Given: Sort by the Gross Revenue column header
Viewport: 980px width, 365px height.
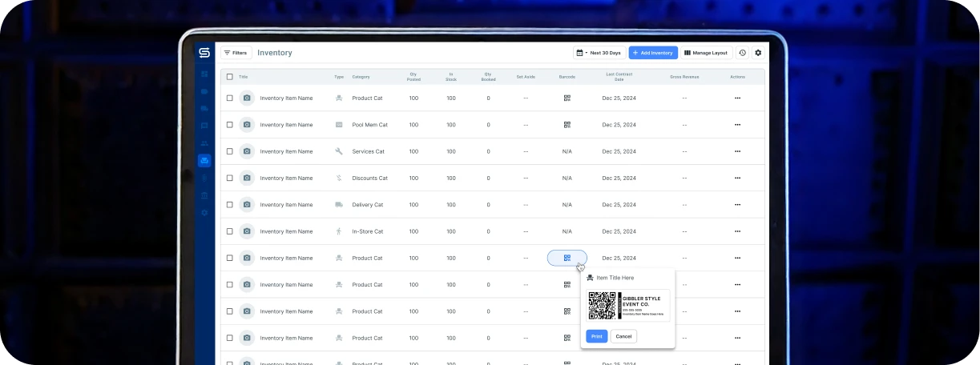Looking at the screenshot, I should click(684, 77).
